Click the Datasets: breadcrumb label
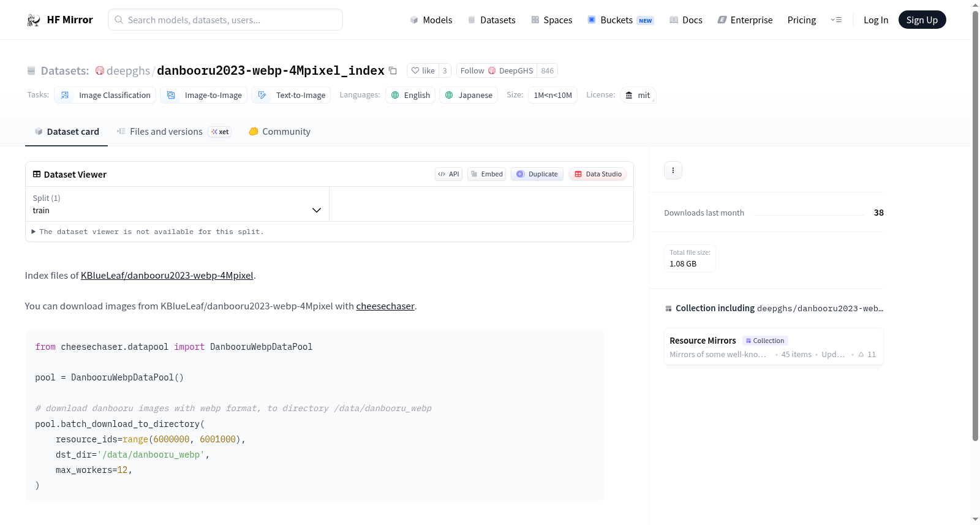The height and width of the screenshot is (525, 980). click(65, 71)
